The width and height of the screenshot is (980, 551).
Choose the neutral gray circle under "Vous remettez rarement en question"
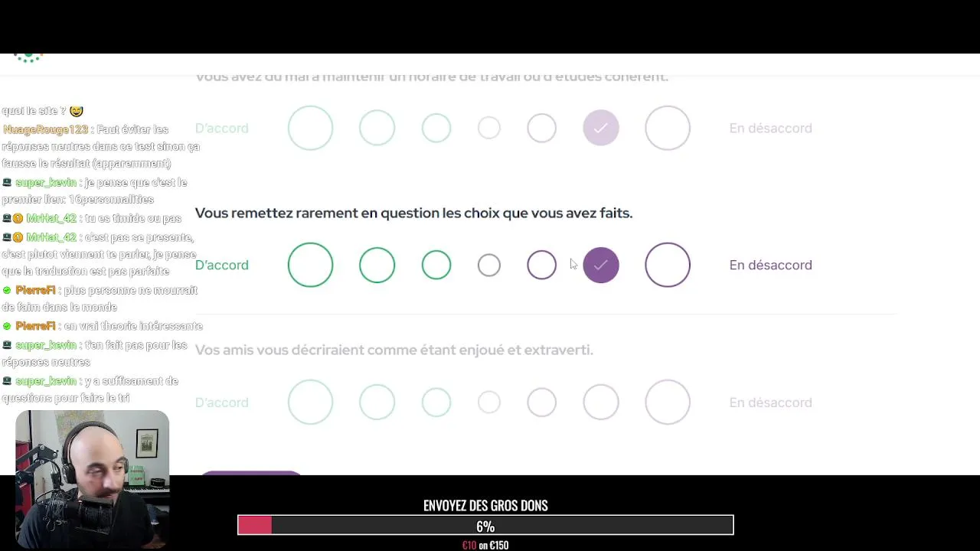(x=488, y=265)
